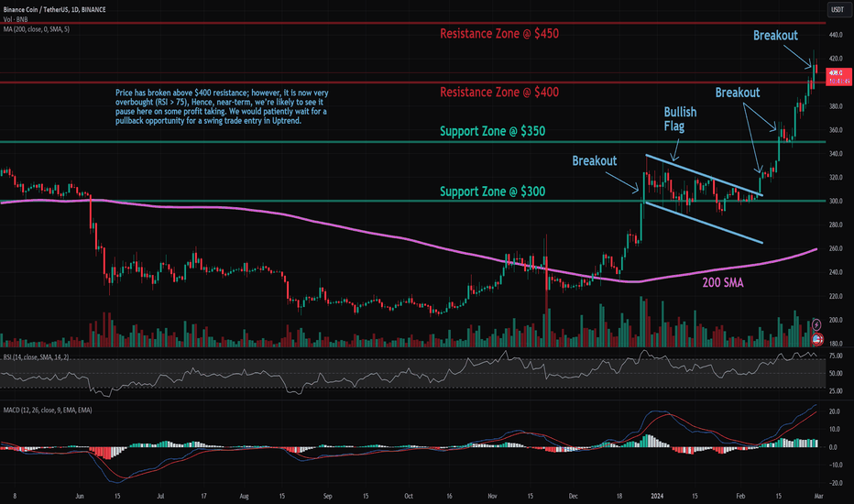
Task: Select the Breakout label with two arrows
Action: click(x=737, y=93)
